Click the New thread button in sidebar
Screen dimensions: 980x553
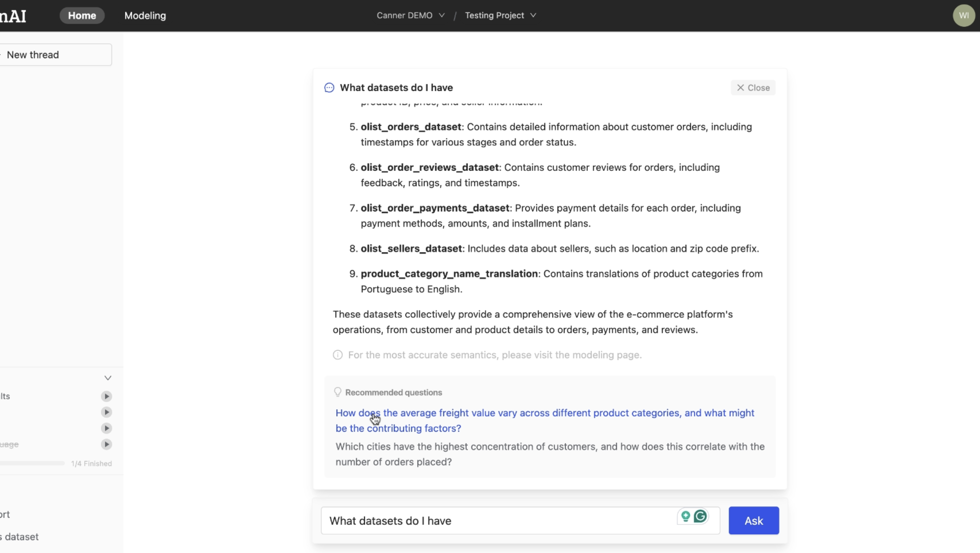click(56, 54)
